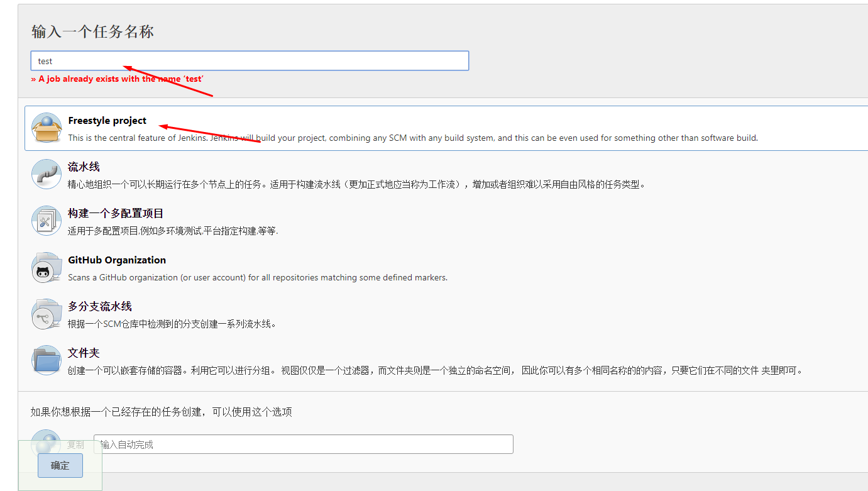Select the 多分支流水线 title
Screen dimensions: 868x491
tap(100, 307)
